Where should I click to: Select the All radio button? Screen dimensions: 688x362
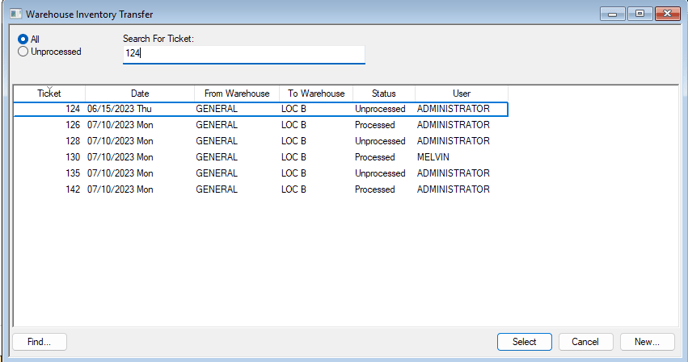pyautogui.click(x=23, y=39)
